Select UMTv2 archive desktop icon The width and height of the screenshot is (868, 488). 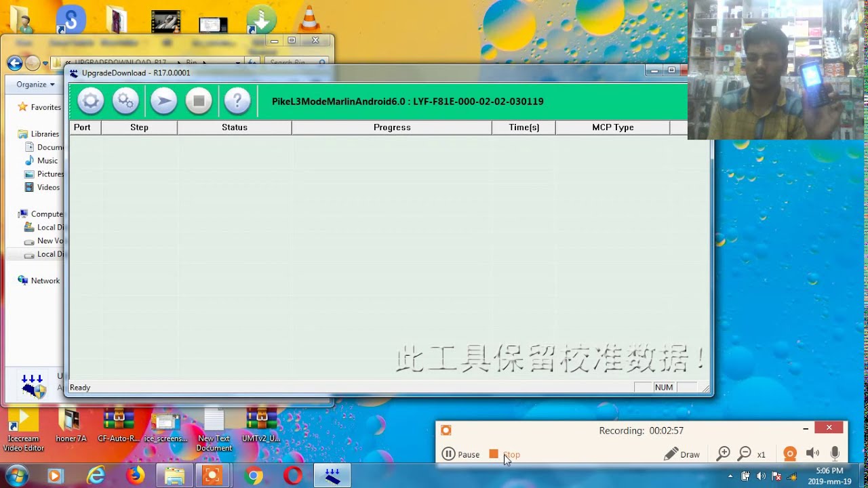click(261, 427)
